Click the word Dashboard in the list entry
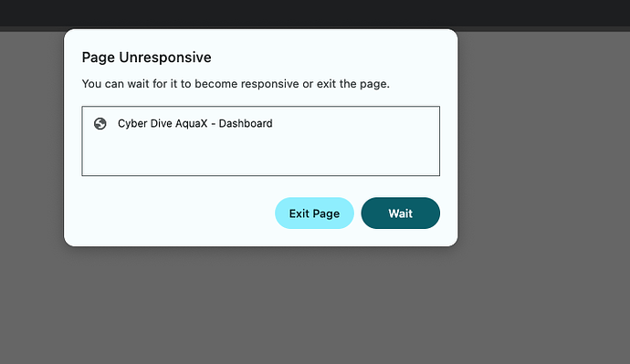The image size is (630, 364). (246, 123)
